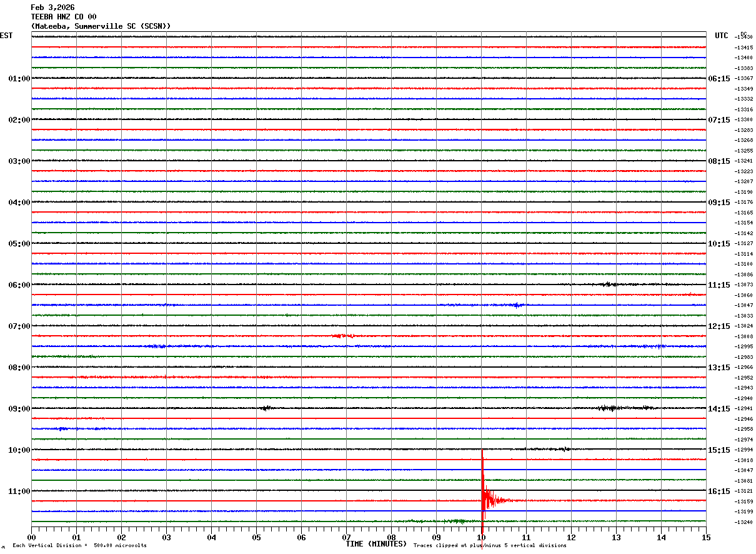Select the 11:00 EST time label
This screenshot has height=554, width=756.
19,491
